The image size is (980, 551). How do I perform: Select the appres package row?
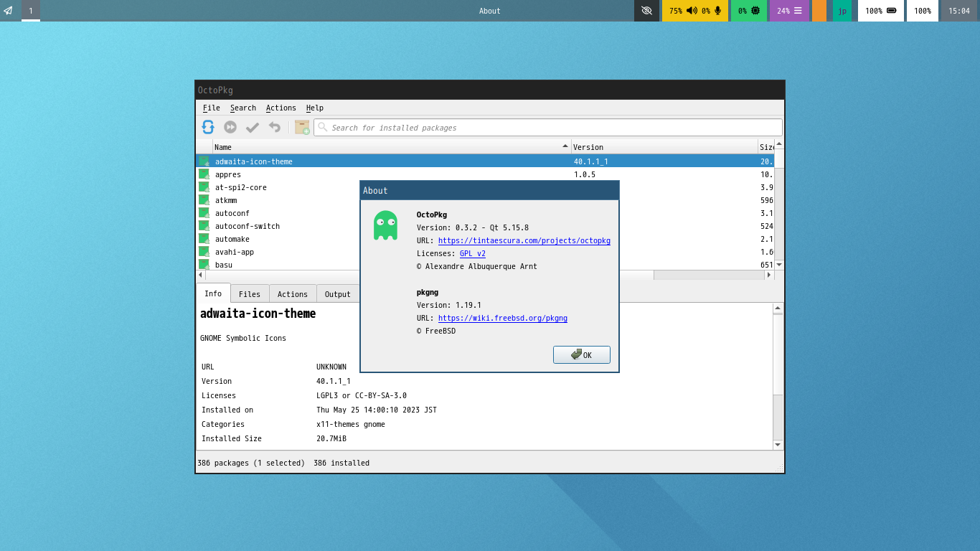(485, 174)
